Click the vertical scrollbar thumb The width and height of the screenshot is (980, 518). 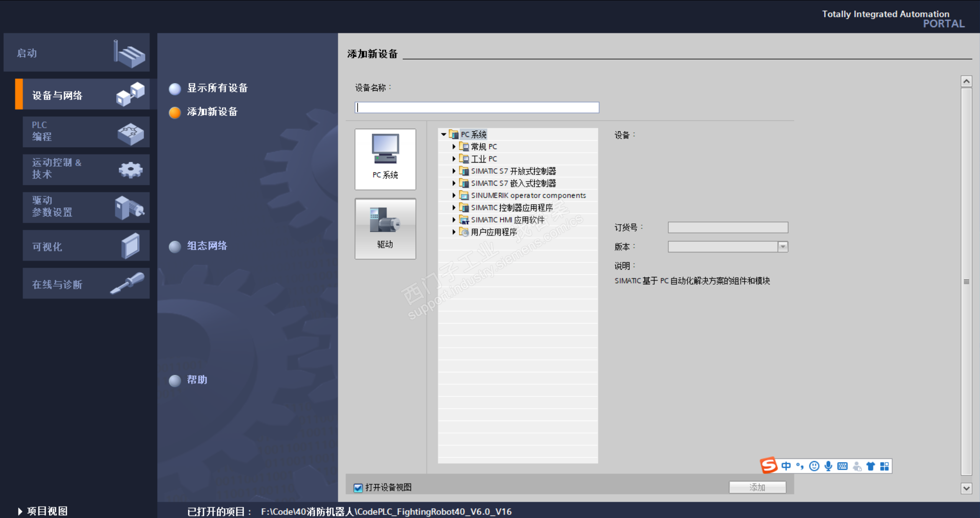tap(966, 282)
